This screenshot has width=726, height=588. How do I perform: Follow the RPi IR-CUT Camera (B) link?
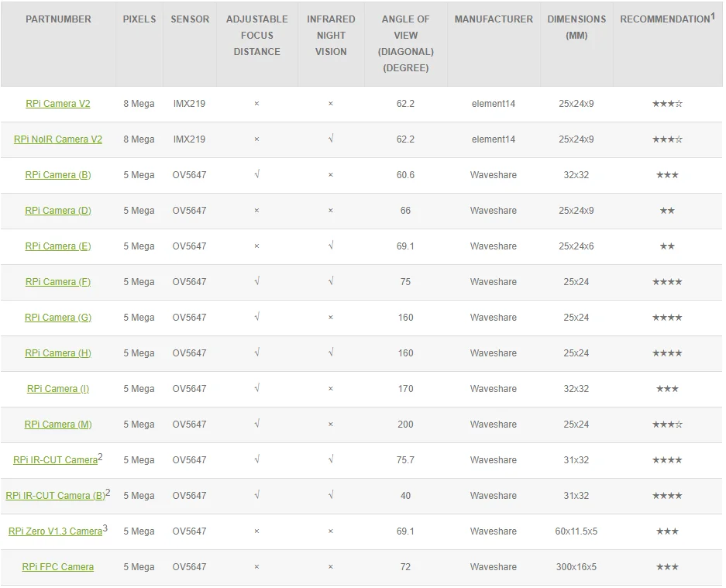[x=55, y=496]
